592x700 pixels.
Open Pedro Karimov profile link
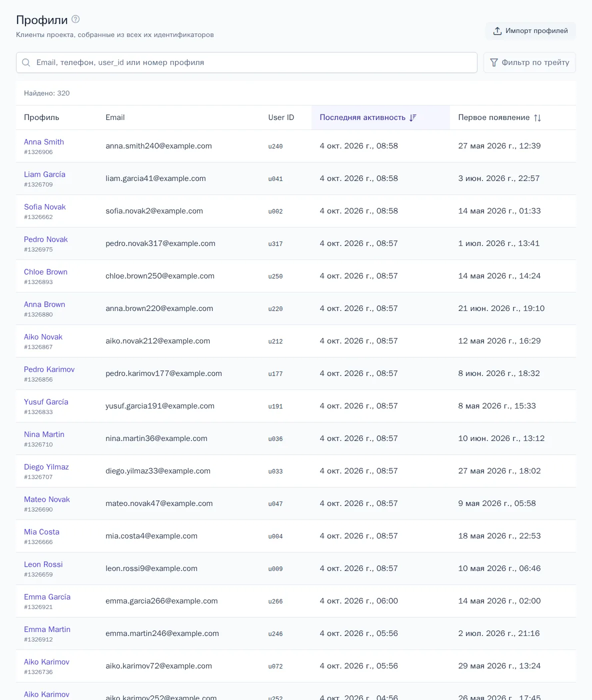coord(49,369)
